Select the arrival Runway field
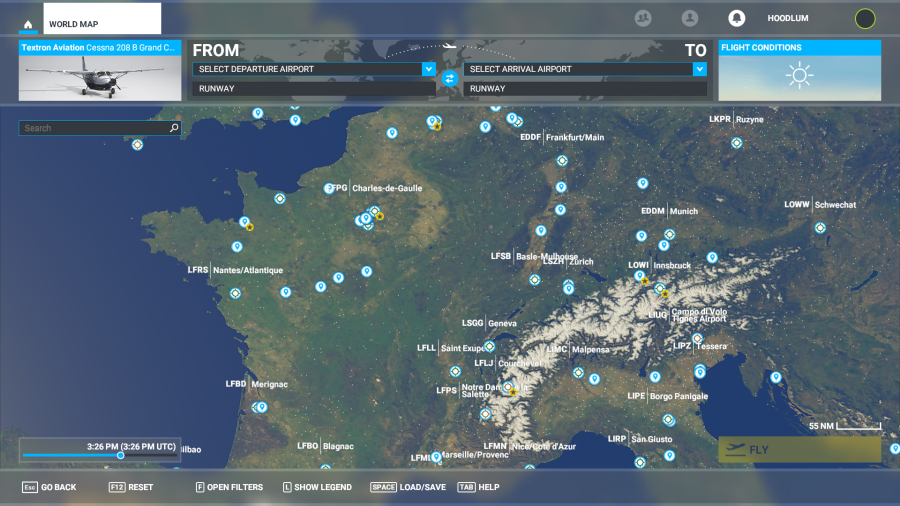 (585, 88)
